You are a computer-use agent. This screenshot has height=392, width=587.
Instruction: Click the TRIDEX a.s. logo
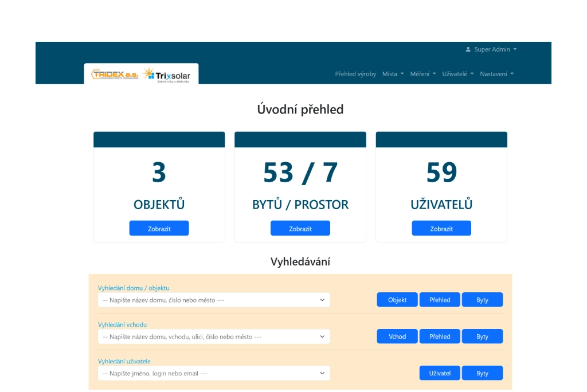115,74
